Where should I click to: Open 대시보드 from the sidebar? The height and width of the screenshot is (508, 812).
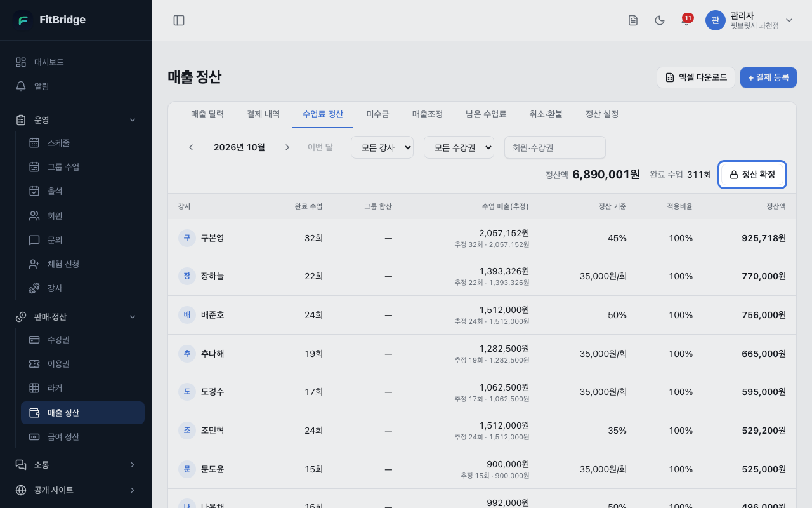76,62
